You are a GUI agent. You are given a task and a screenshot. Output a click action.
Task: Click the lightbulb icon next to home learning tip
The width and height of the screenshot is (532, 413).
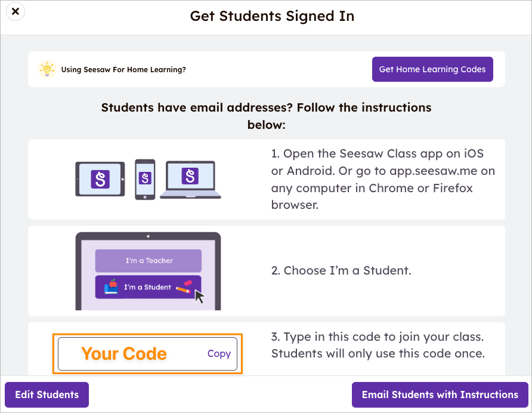point(47,69)
